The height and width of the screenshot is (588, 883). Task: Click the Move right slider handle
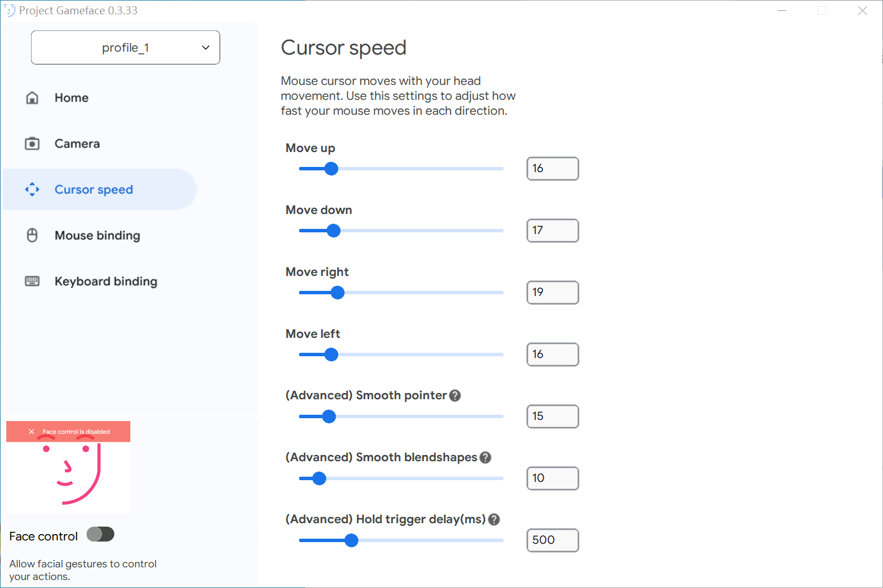click(338, 293)
